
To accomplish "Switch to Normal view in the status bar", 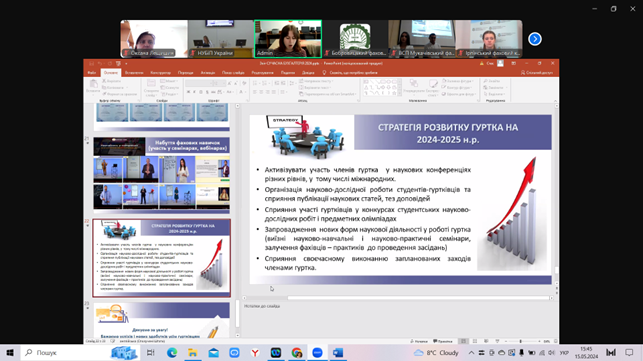I will click(463, 341).
